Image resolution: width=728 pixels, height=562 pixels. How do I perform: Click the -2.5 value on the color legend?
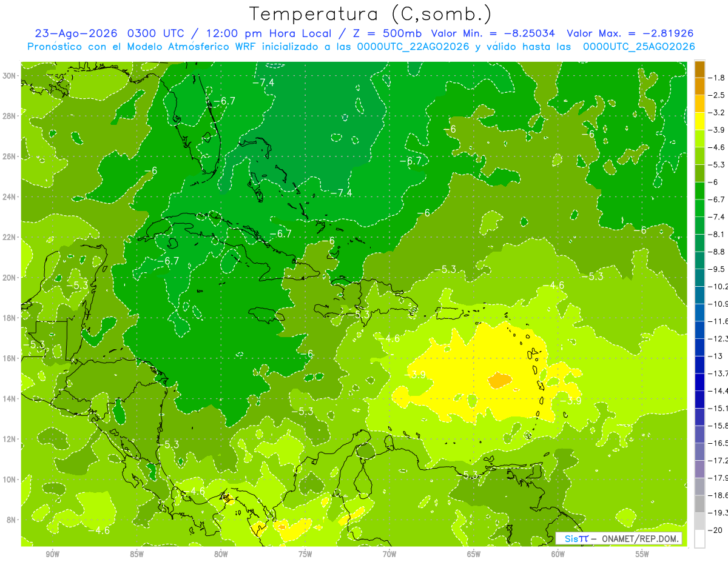pos(716,95)
